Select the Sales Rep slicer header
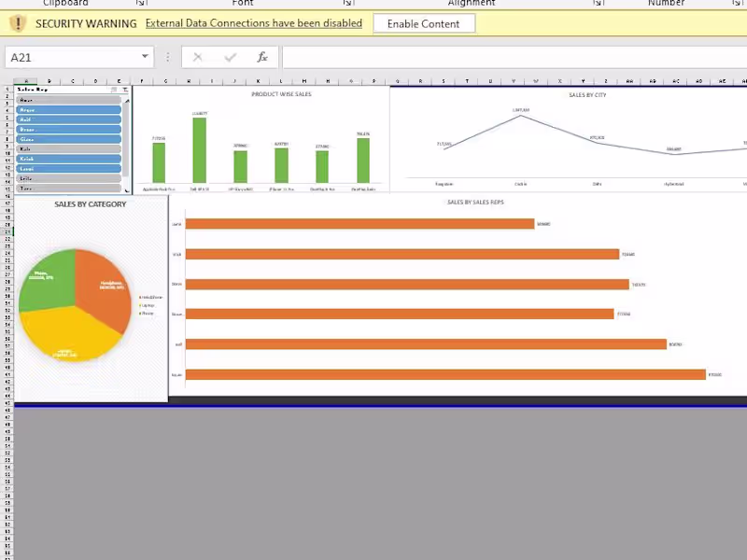 pyautogui.click(x=33, y=90)
